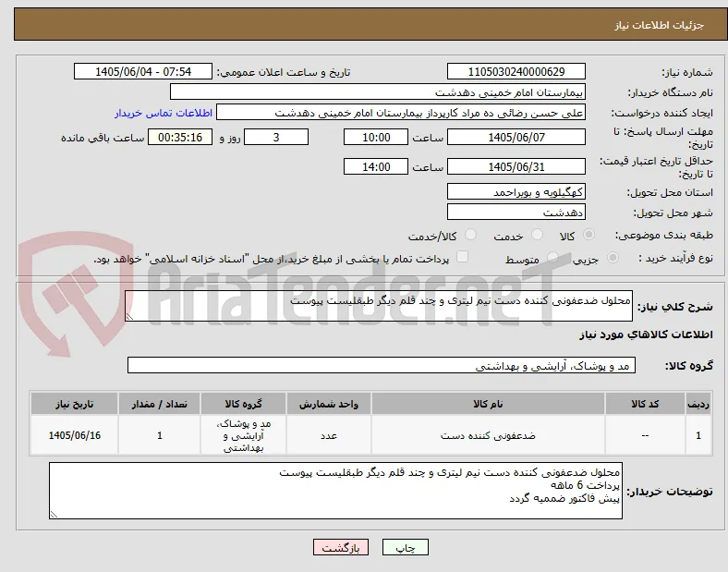Click the price validity date 1405/06/31
This screenshot has width=728, height=572.
(516, 166)
